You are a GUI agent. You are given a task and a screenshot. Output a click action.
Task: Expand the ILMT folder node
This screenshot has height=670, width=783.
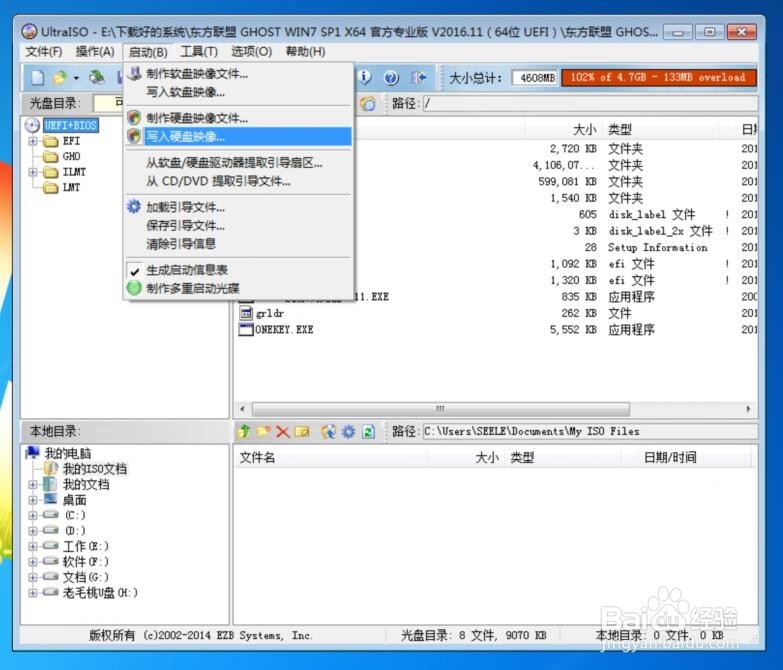point(33,172)
